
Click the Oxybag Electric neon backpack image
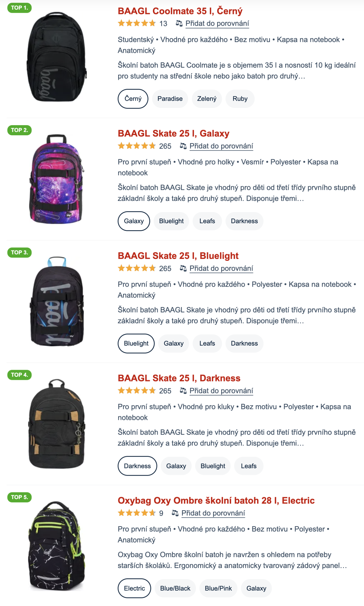click(x=56, y=546)
